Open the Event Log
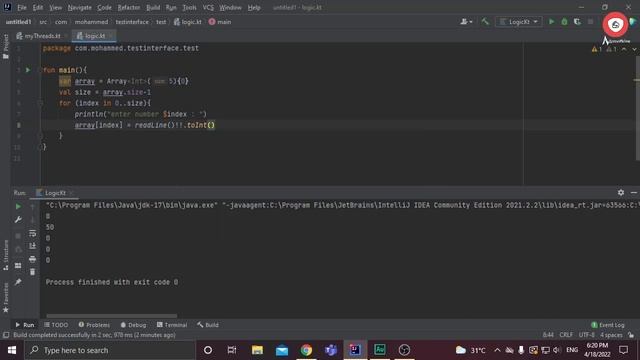Viewport: 640px width, 360px height. 608,325
